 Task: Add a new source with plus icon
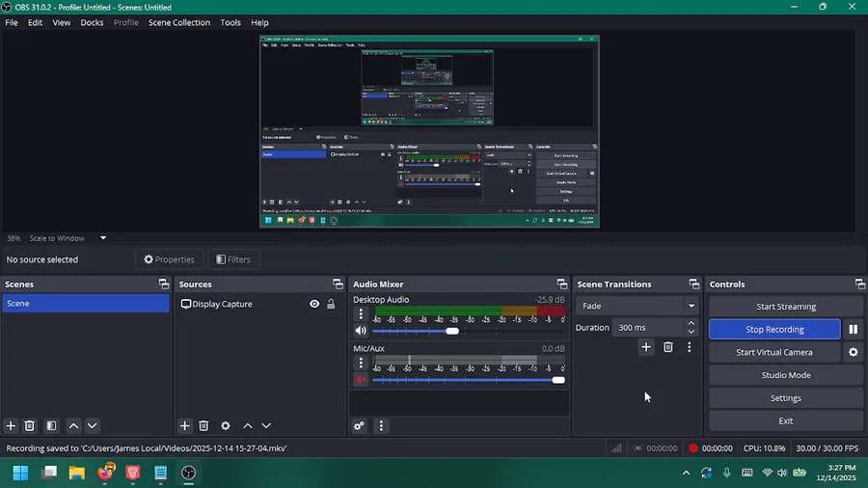(x=185, y=425)
